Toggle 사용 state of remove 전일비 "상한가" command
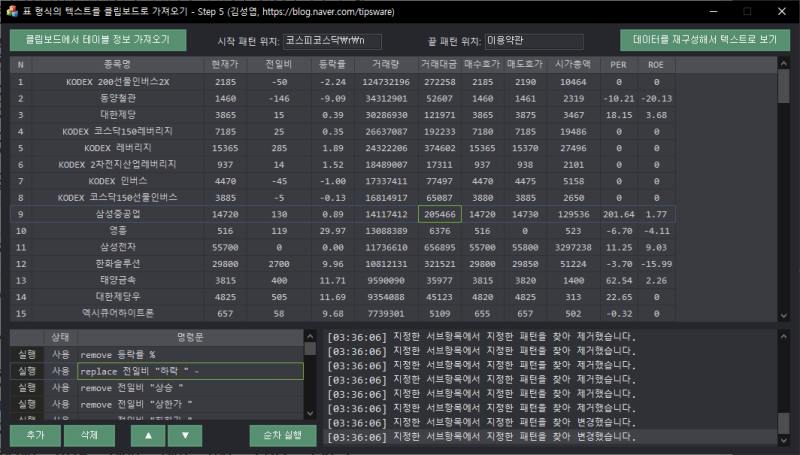The width and height of the screenshot is (800, 455). click(60, 403)
